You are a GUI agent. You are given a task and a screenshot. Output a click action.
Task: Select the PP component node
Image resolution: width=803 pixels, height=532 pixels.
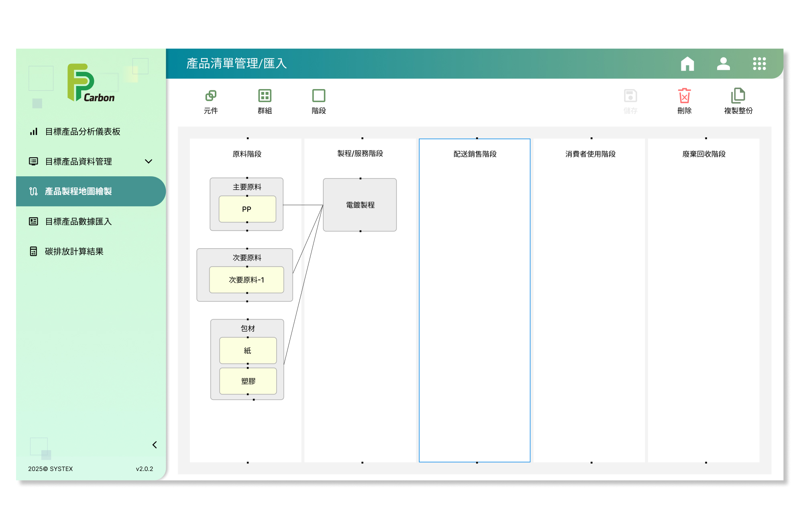click(247, 209)
